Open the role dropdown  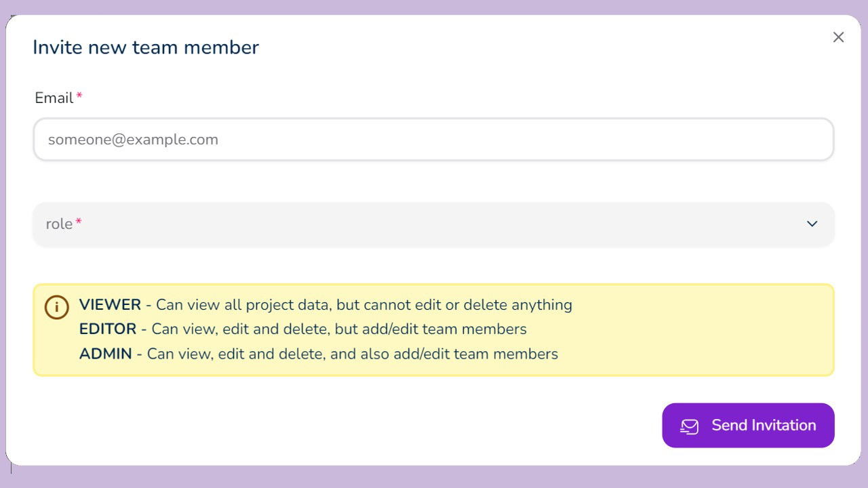tap(433, 224)
